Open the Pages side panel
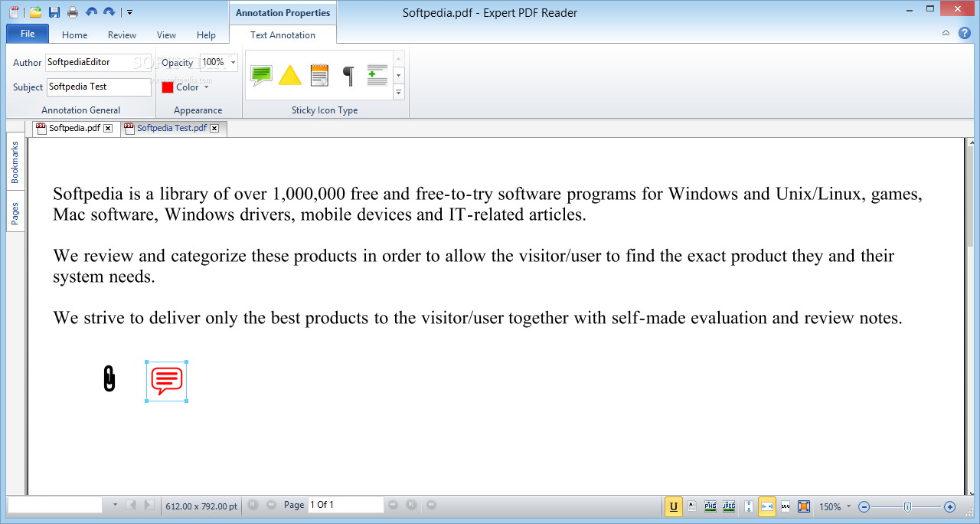 coord(15,212)
